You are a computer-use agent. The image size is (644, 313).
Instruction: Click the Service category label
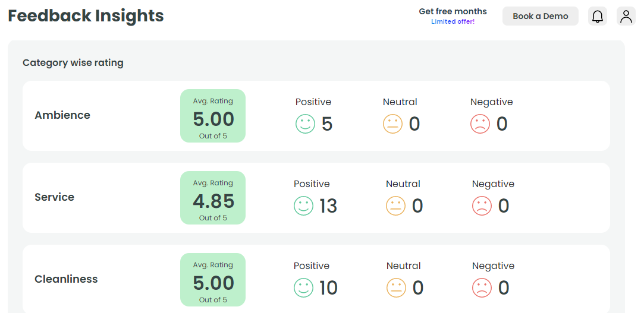tap(54, 197)
